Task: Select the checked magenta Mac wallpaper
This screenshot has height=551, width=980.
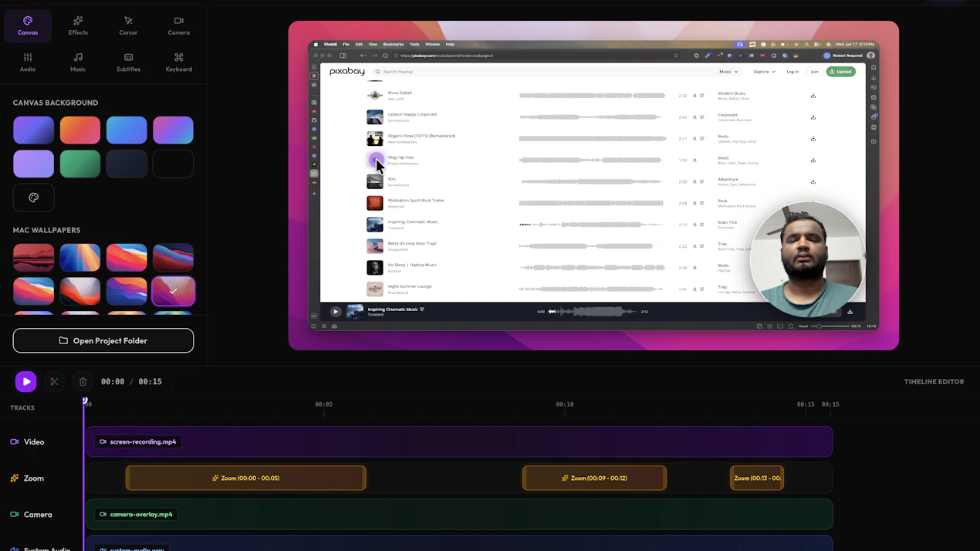Action: tap(173, 291)
